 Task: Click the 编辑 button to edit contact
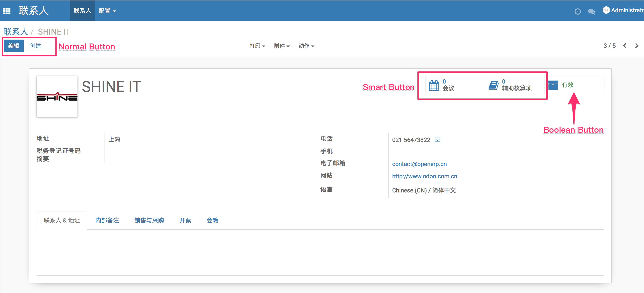pos(14,46)
